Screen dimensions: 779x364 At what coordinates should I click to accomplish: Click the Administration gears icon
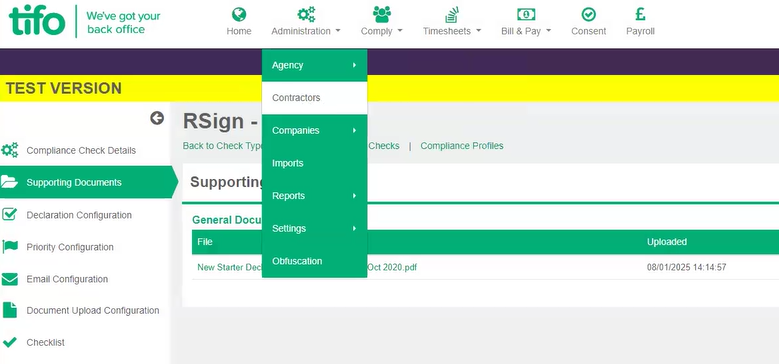click(306, 14)
